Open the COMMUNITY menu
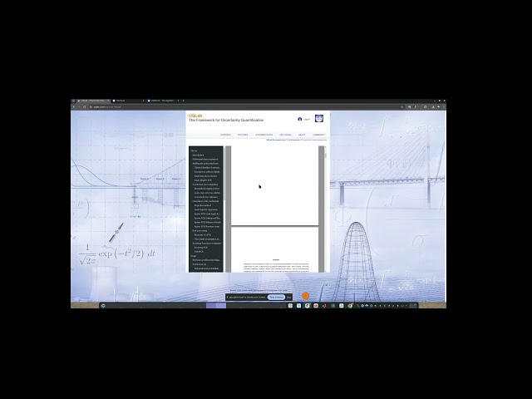Viewport: 532px width, 399px height. pos(319,135)
